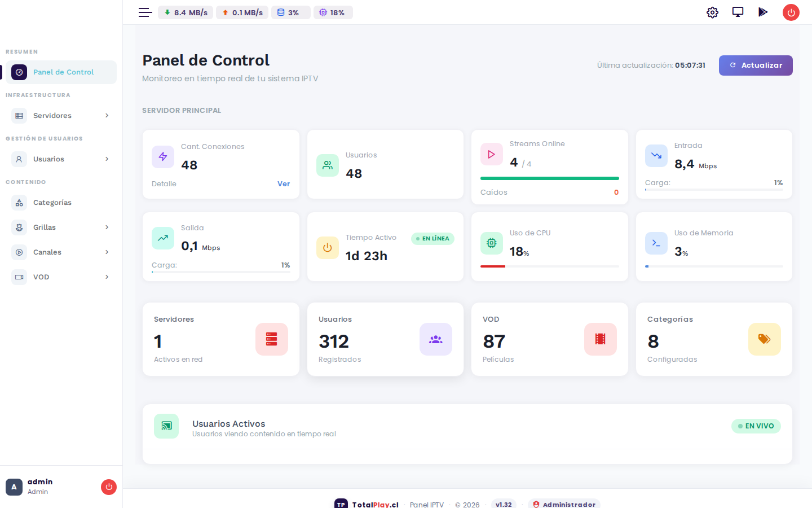Click the 0.1 MB/s upload indicator
Screen dimensions: 812x508
tap(242, 12)
